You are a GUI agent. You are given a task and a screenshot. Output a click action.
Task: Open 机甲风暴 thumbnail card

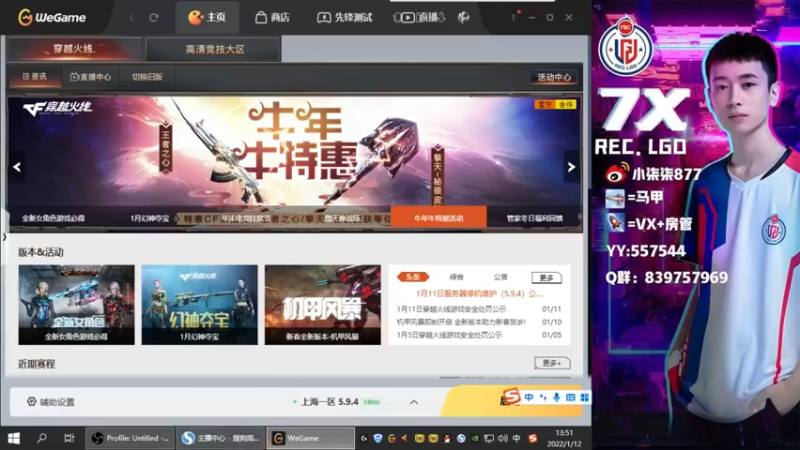pos(322,305)
